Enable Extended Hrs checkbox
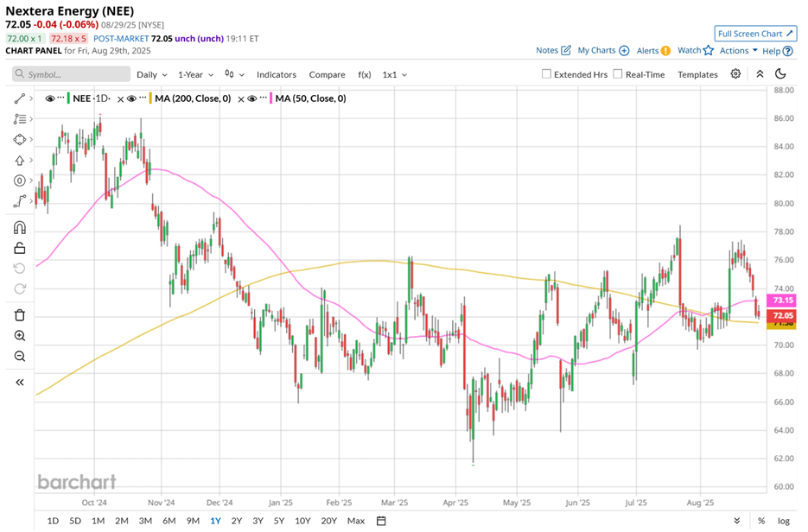This screenshot has height=532, width=808. [x=547, y=74]
